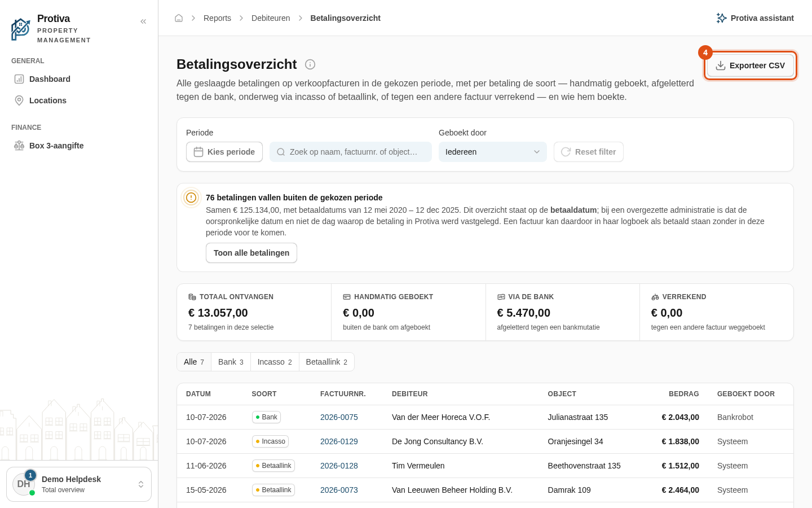Click the SOORT column header
This screenshot has height=508, width=812.
(x=264, y=394)
